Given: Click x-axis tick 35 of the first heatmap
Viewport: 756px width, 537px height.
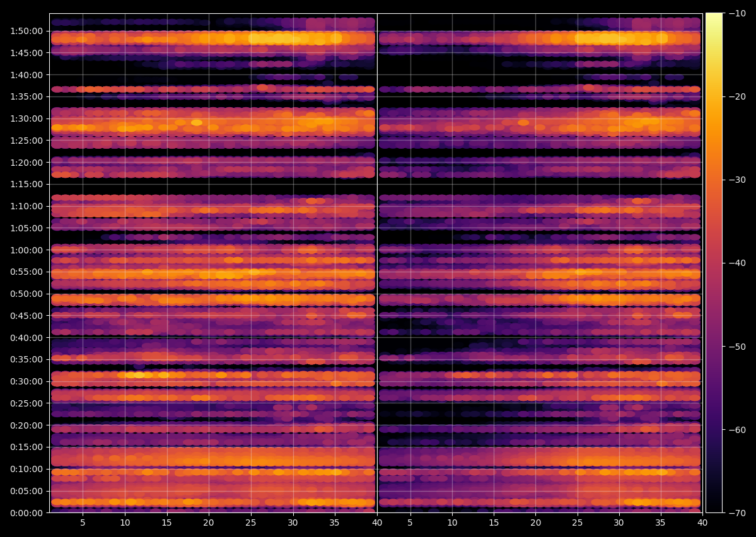Looking at the screenshot, I should 335,523.
